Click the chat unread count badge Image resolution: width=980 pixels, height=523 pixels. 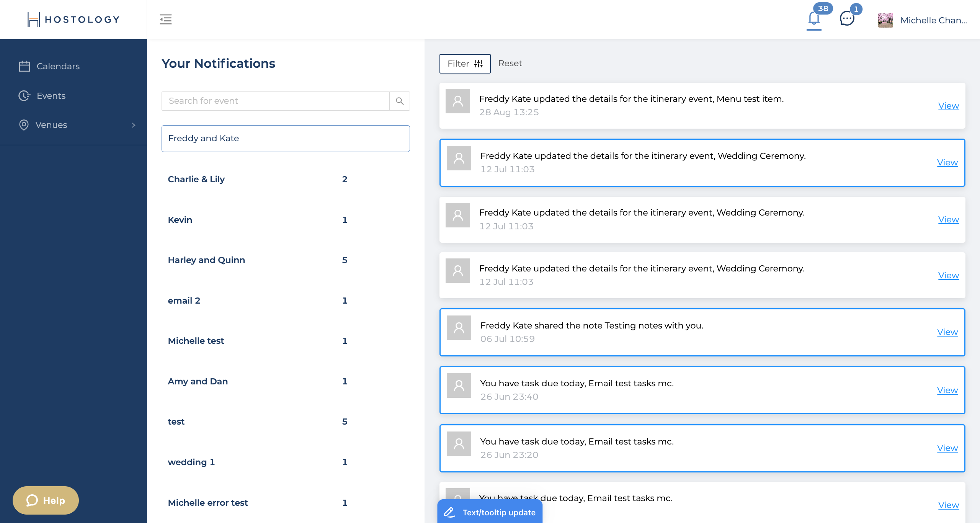[x=856, y=9]
